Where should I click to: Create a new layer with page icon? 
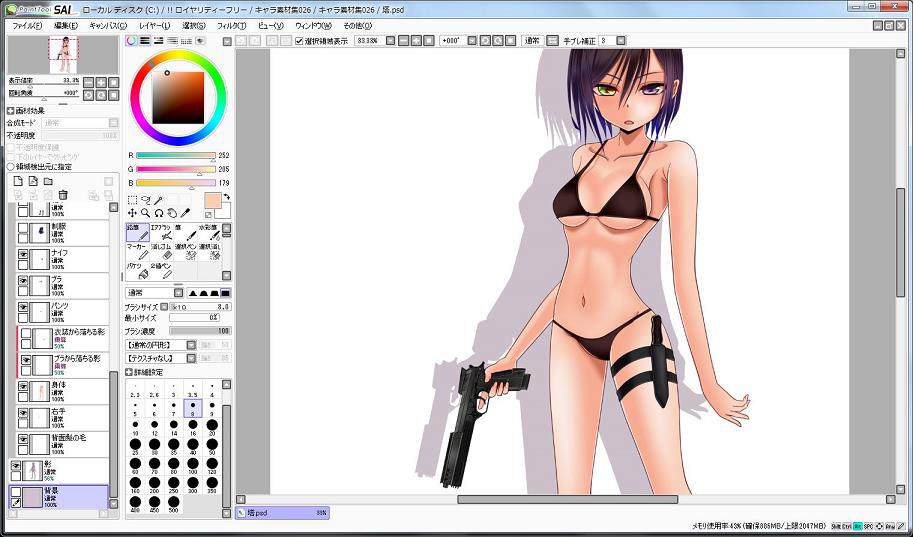[x=17, y=181]
